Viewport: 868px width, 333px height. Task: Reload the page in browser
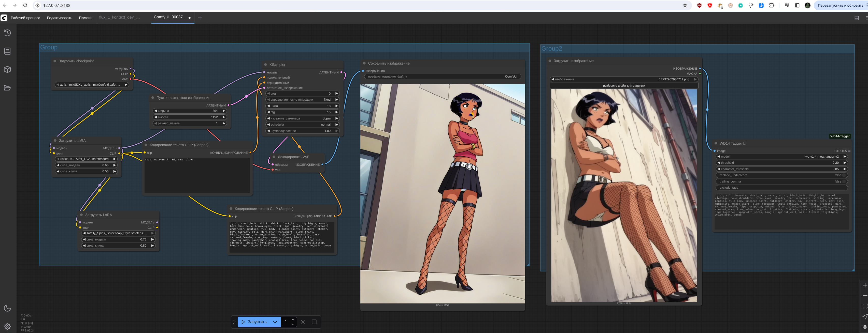tap(25, 5)
